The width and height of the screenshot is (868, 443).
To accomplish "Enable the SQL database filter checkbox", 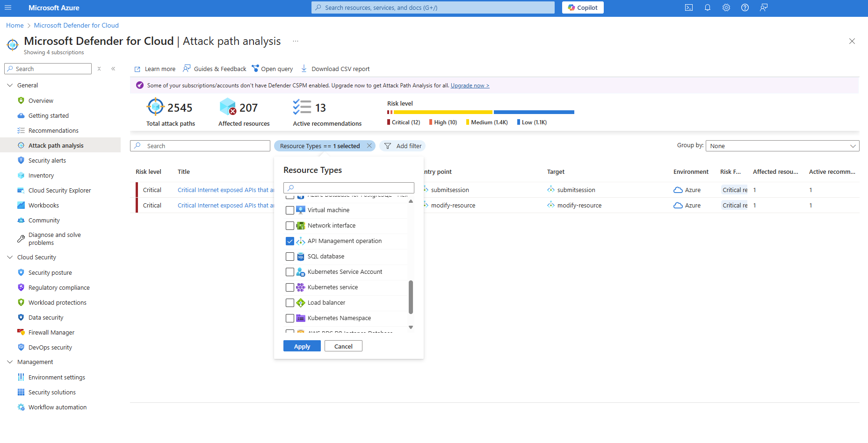I will point(290,257).
